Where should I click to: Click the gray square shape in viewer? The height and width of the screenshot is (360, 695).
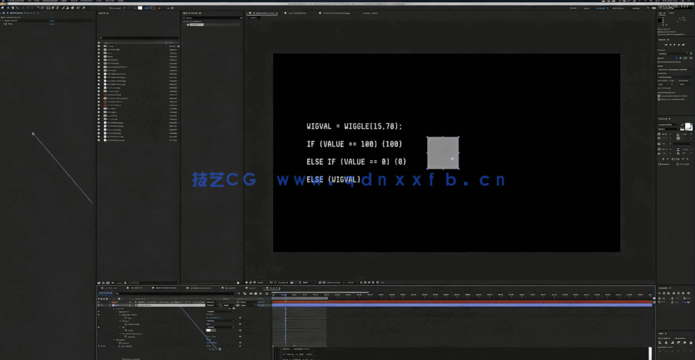point(443,153)
